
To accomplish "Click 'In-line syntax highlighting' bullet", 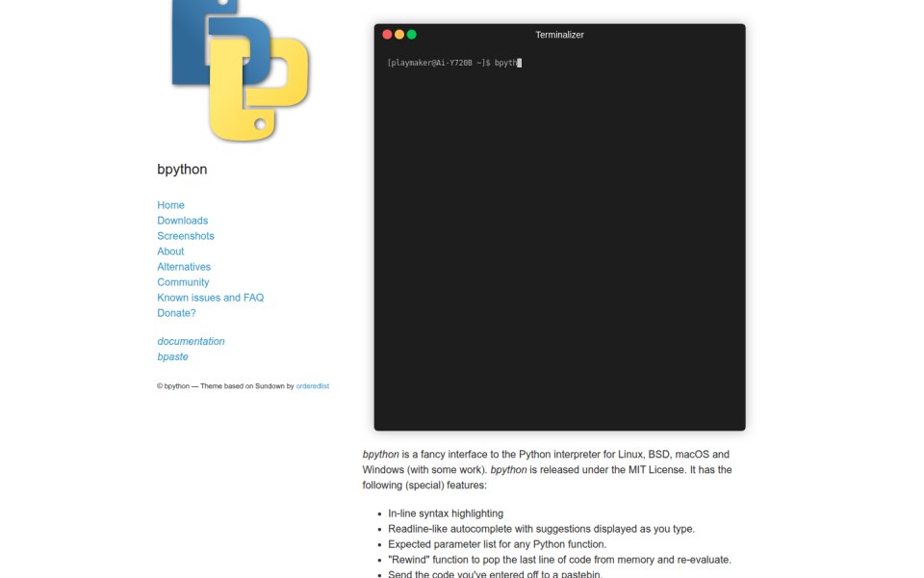I will pos(446,513).
